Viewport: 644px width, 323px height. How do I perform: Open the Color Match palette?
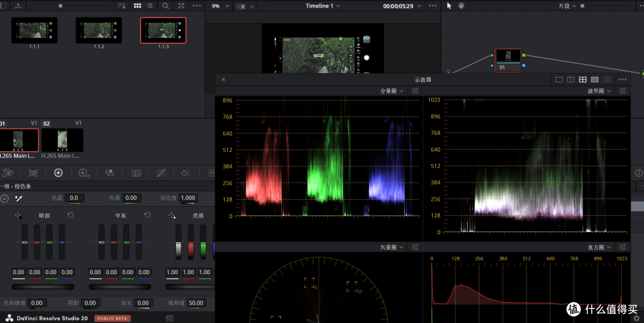(33, 173)
